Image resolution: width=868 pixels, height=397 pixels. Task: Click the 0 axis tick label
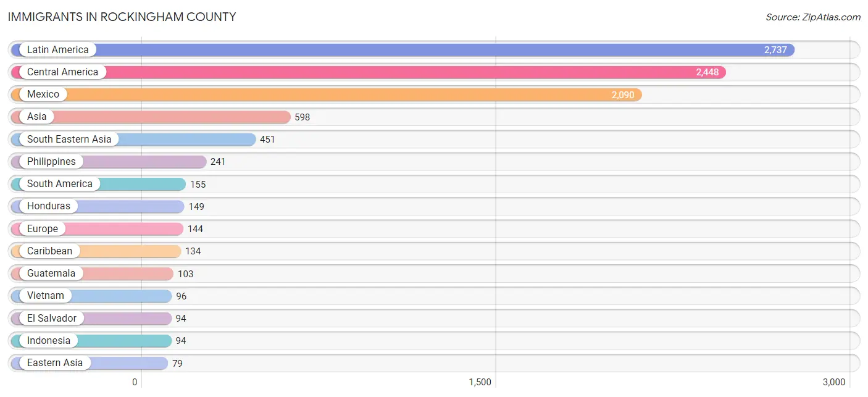[135, 382]
